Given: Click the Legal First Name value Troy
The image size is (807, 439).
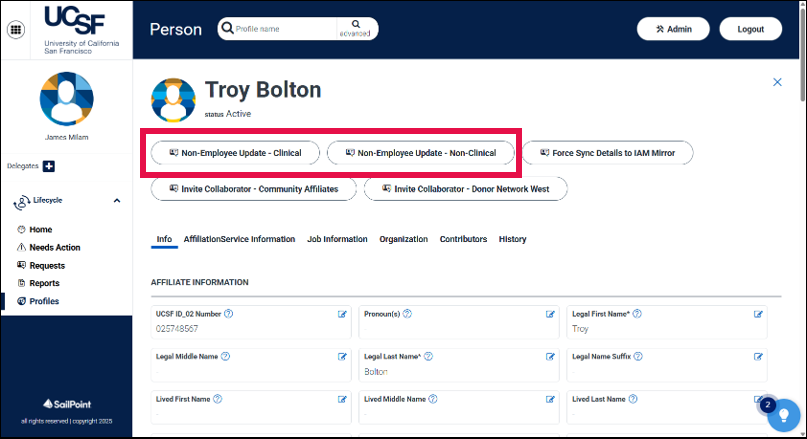Looking at the screenshot, I should pyautogui.click(x=580, y=329).
